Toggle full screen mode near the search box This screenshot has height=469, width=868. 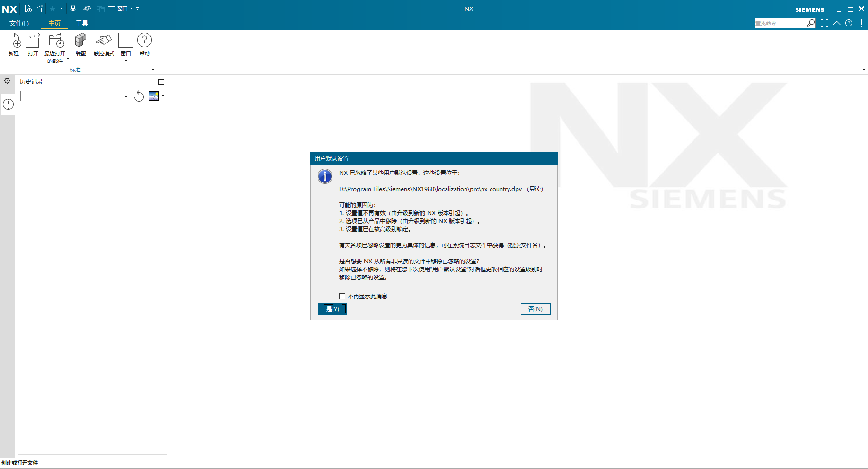pos(824,23)
